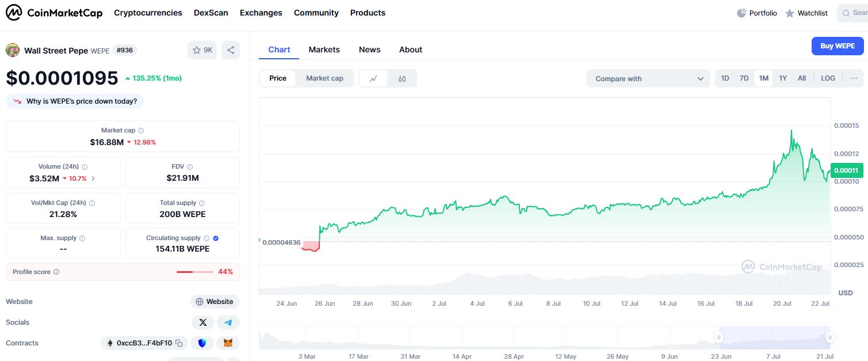Click the Max. supply info icon
Image resolution: width=868 pixels, height=361 pixels.
tap(82, 238)
